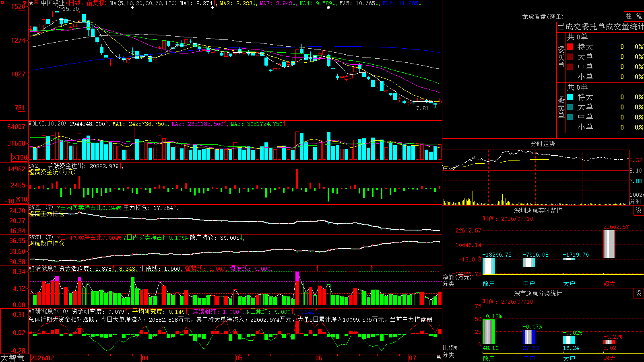Select the 大智慧 tab at bottom left
The width and height of the screenshot is (644, 362).
pos(12,358)
